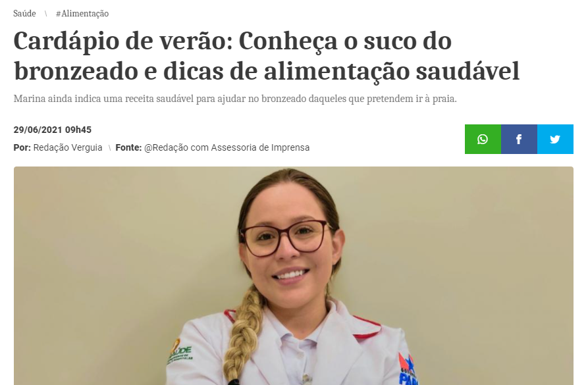Click the Pará government emblem on coat

406,369
